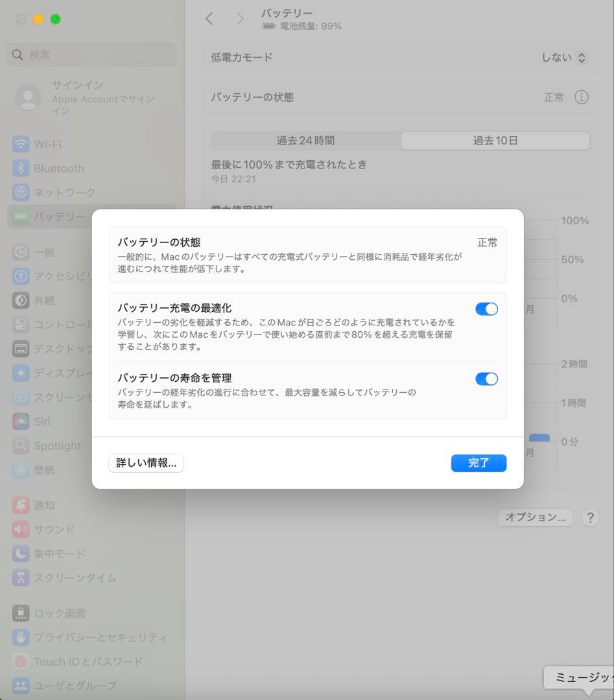Click the forward navigation chevron

[x=240, y=19]
